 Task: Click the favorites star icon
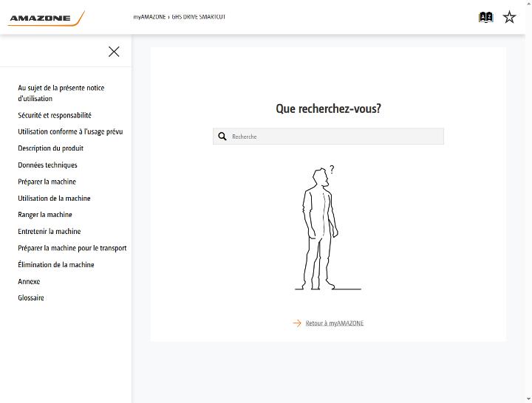coord(509,17)
